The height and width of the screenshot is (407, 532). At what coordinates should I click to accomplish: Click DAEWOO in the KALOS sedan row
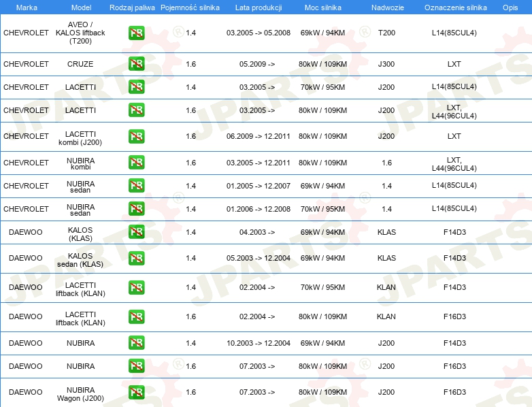point(26,258)
